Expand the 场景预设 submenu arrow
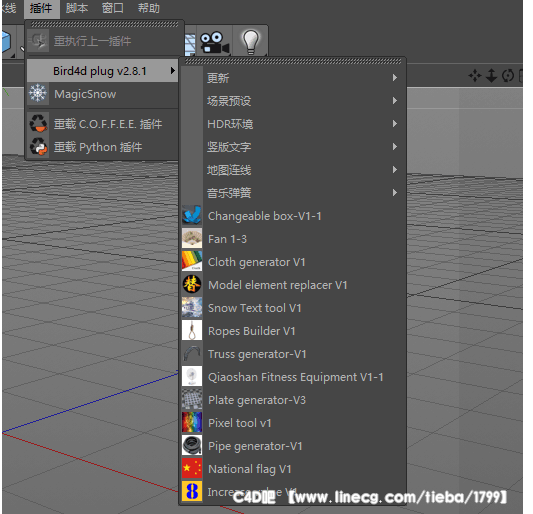 click(x=395, y=101)
